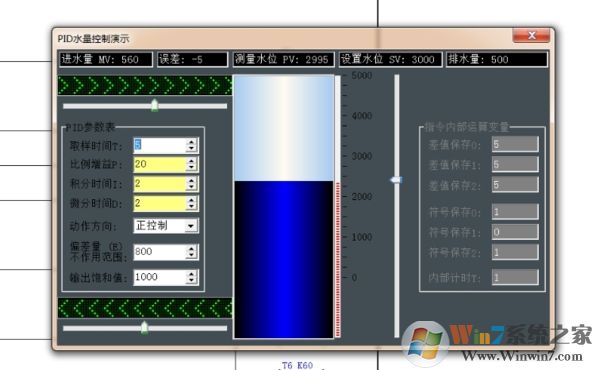Click the 3000 mark on the level scale

pos(362,156)
